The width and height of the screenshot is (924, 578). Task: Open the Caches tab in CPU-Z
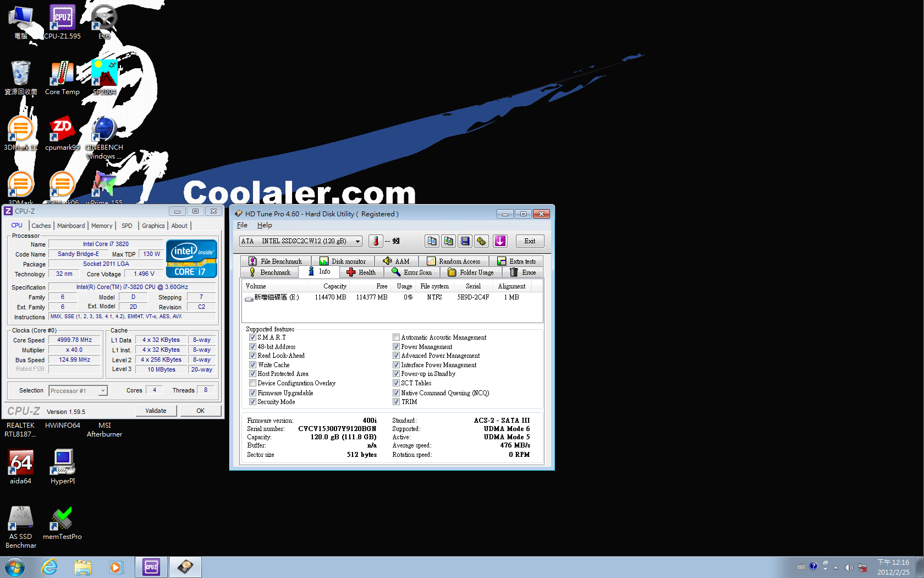click(x=41, y=226)
